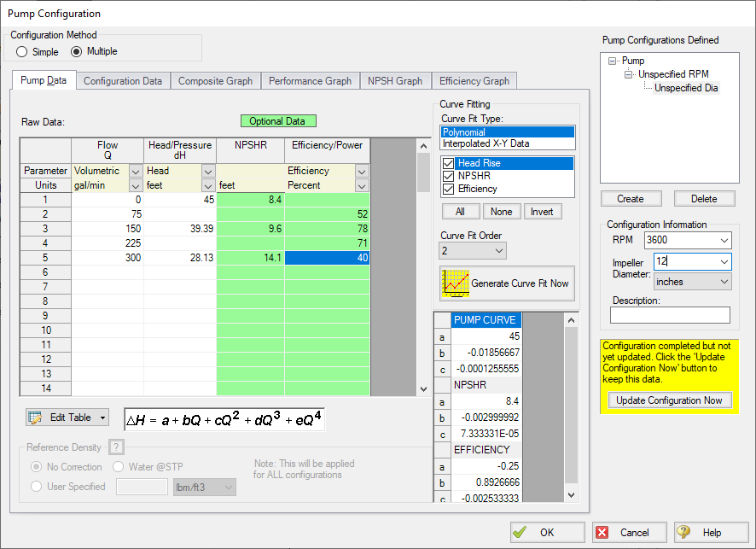The width and height of the screenshot is (756, 549).
Task: Click the Update Configuration Now button
Action: [x=669, y=400]
